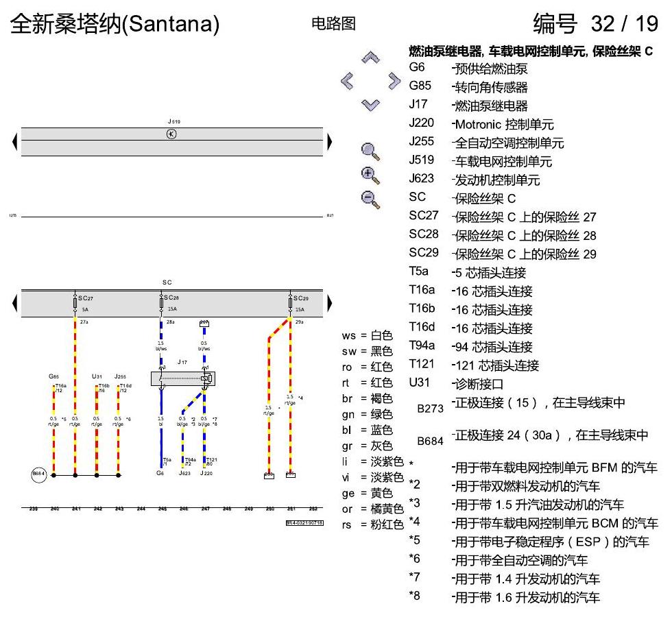Click the zoom in magnifier
Screen dimensions: 672x617
(x=370, y=176)
